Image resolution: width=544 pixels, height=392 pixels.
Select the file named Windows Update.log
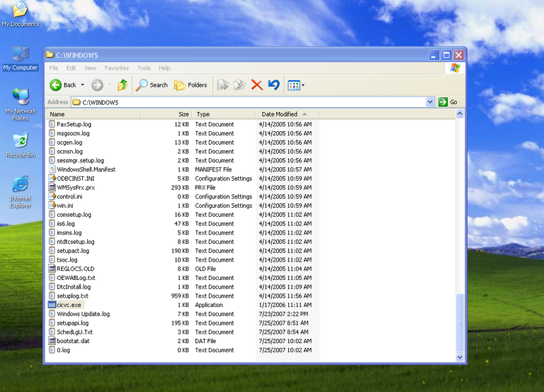[x=83, y=314]
